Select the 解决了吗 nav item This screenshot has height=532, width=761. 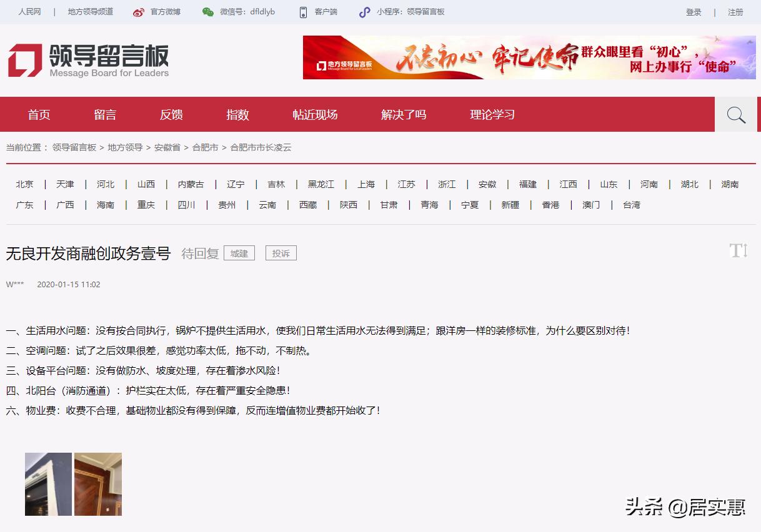(x=403, y=114)
